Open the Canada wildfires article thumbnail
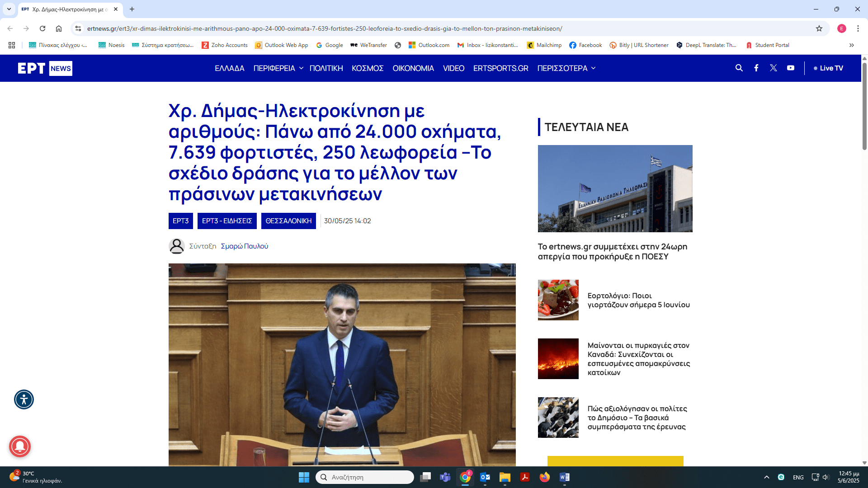The height and width of the screenshot is (488, 868). click(558, 359)
